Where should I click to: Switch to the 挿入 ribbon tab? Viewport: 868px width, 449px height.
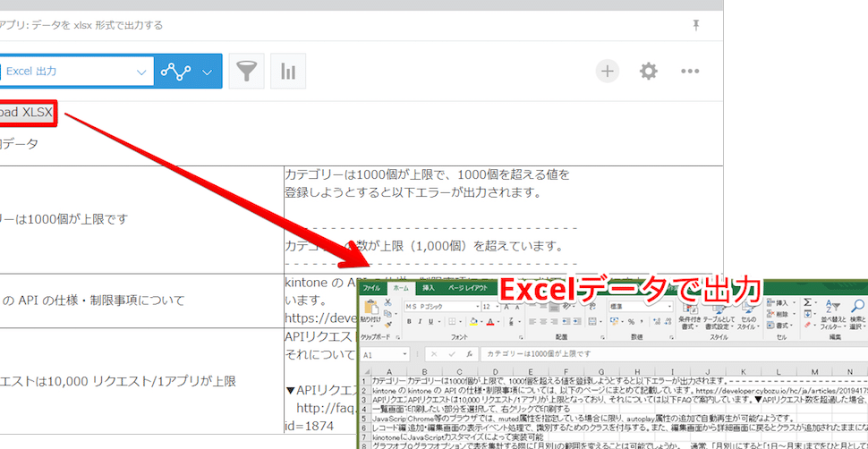click(429, 288)
